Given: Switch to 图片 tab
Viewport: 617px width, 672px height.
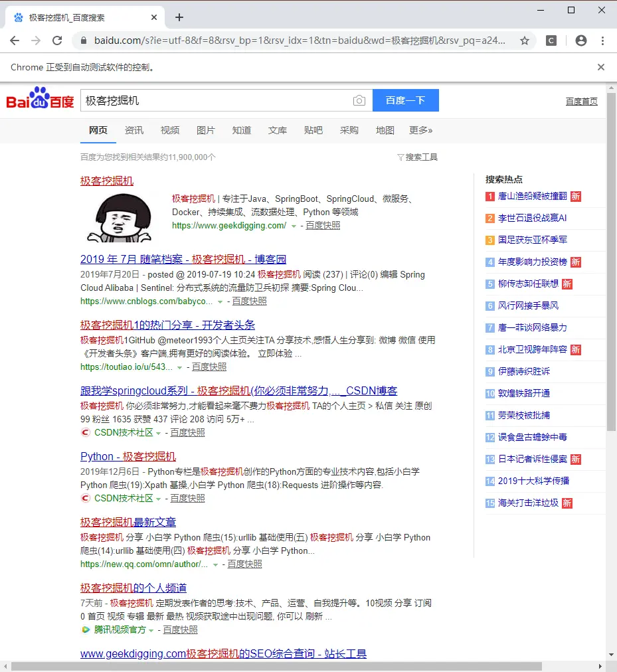Looking at the screenshot, I should (206, 130).
